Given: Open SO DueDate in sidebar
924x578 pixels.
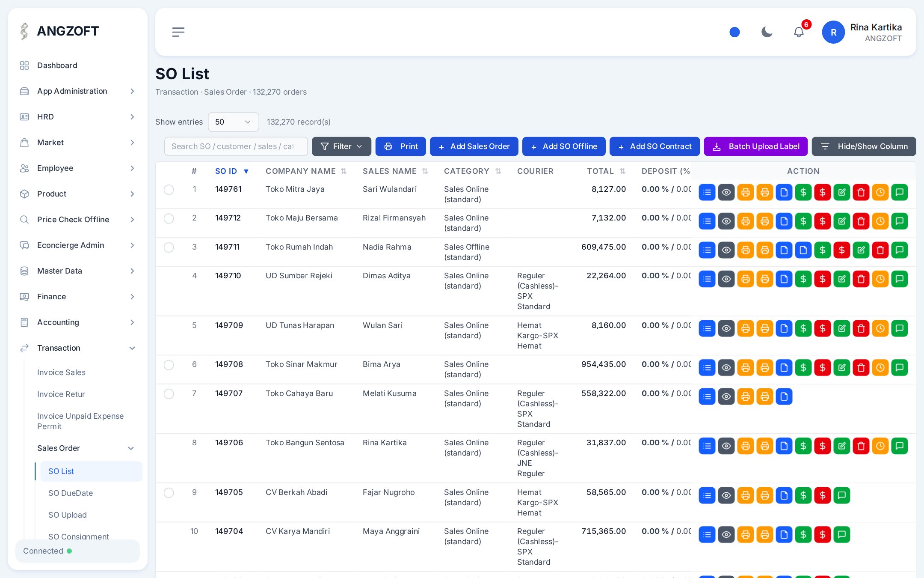Looking at the screenshot, I should point(71,493).
